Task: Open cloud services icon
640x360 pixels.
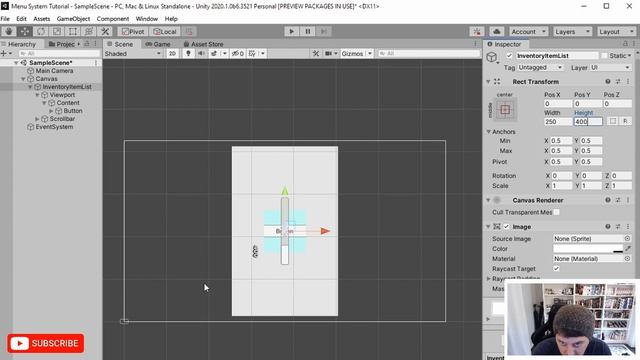Action: coord(496,31)
